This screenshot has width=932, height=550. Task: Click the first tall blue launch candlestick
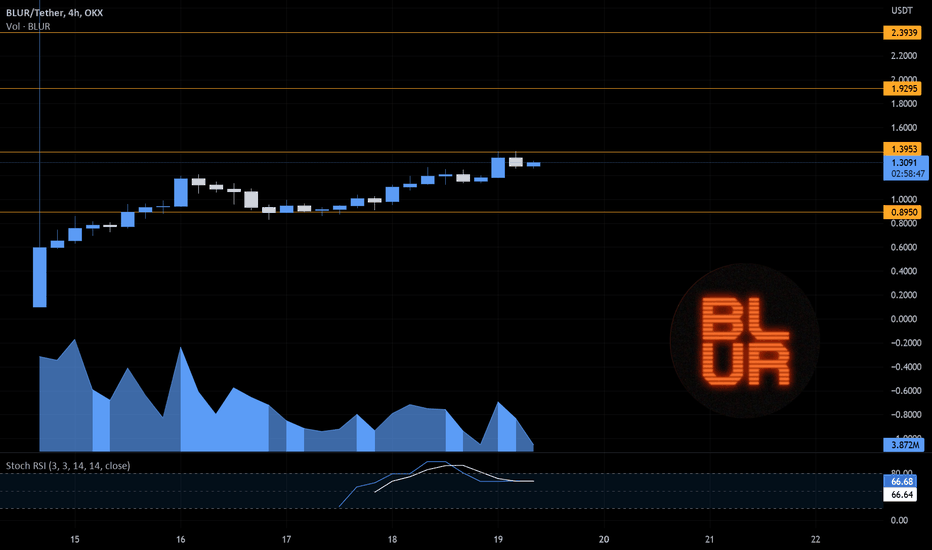click(39, 277)
